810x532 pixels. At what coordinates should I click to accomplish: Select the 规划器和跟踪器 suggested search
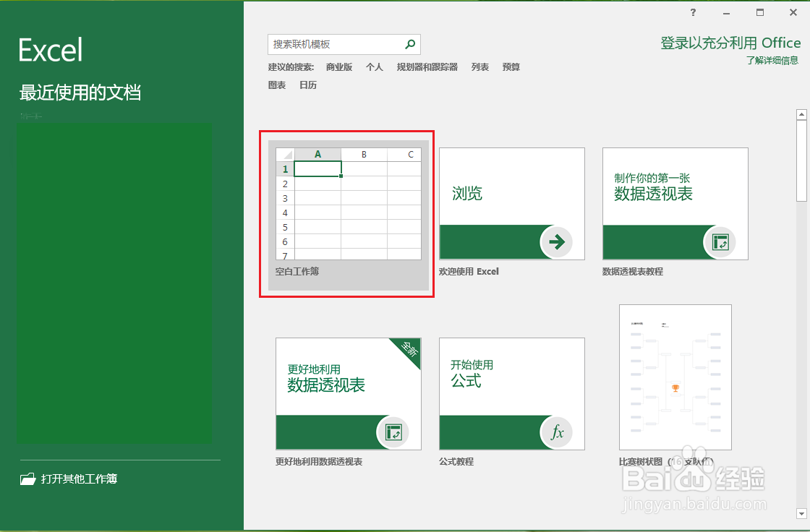coord(427,67)
